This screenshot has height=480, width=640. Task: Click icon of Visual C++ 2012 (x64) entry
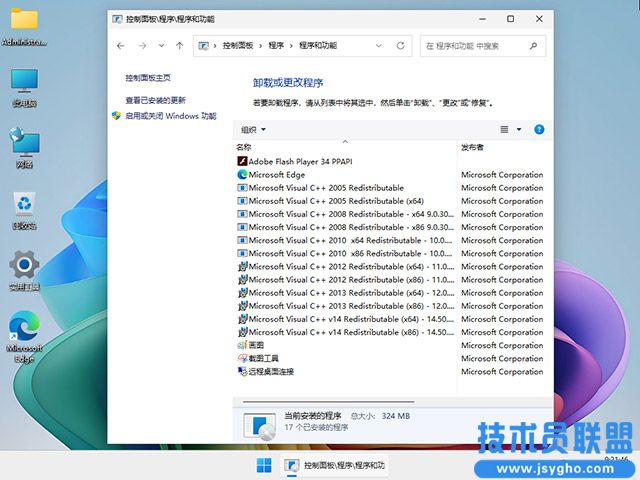click(242, 267)
